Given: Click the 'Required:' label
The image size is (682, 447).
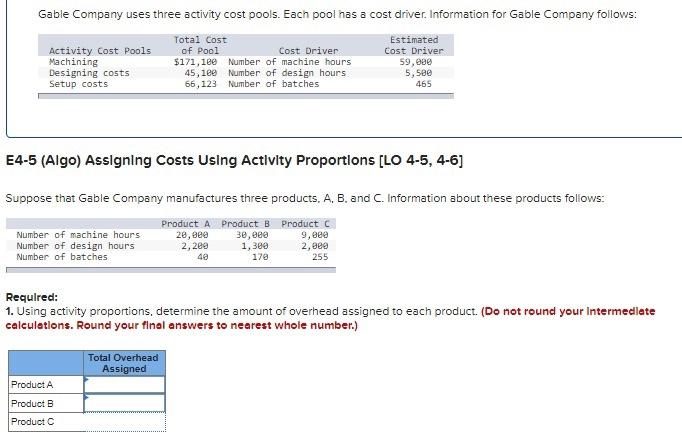Looking at the screenshot, I should (x=32, y=297).
